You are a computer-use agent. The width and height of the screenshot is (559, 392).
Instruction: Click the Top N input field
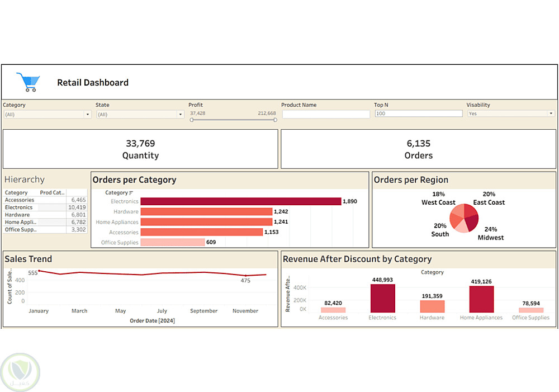(419, 114)
